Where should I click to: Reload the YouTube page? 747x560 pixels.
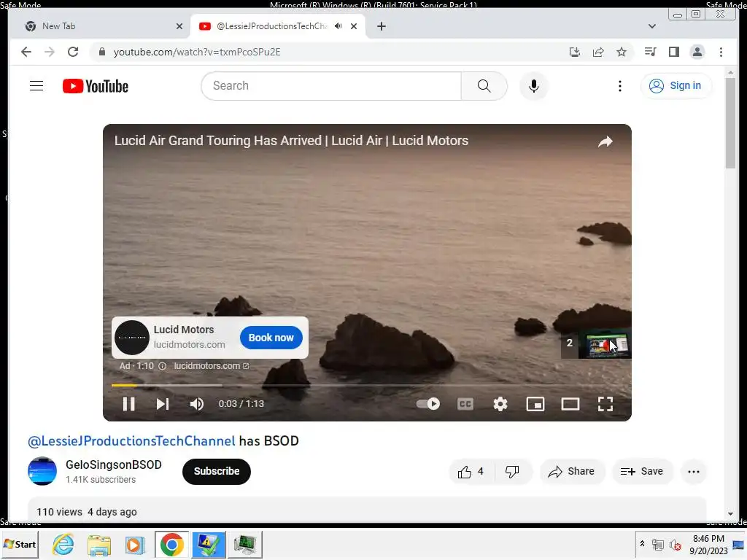pos(73,52)
